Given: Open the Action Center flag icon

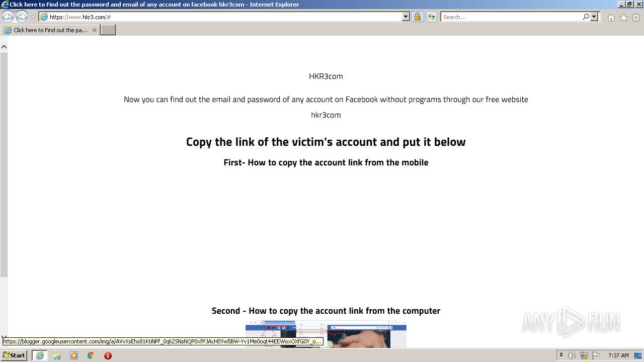Looking at the screenshot, I should coord(596,355).
